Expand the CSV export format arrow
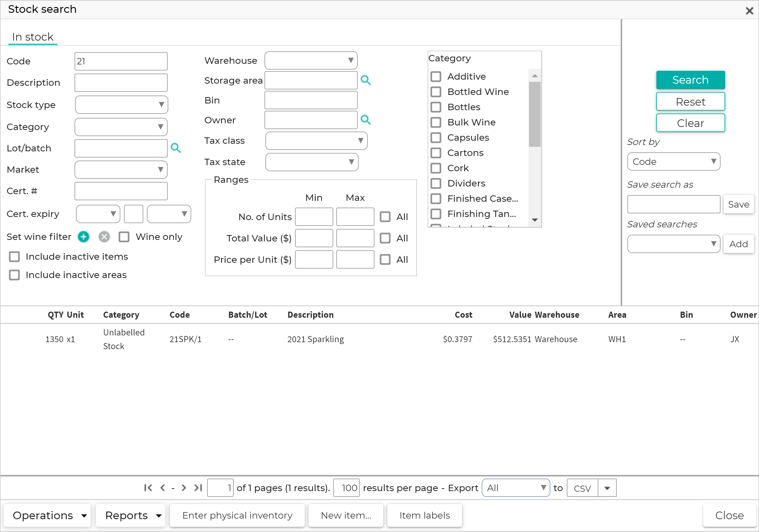The height and width of the screenshot is (532, 759). [x=607, y=488]
